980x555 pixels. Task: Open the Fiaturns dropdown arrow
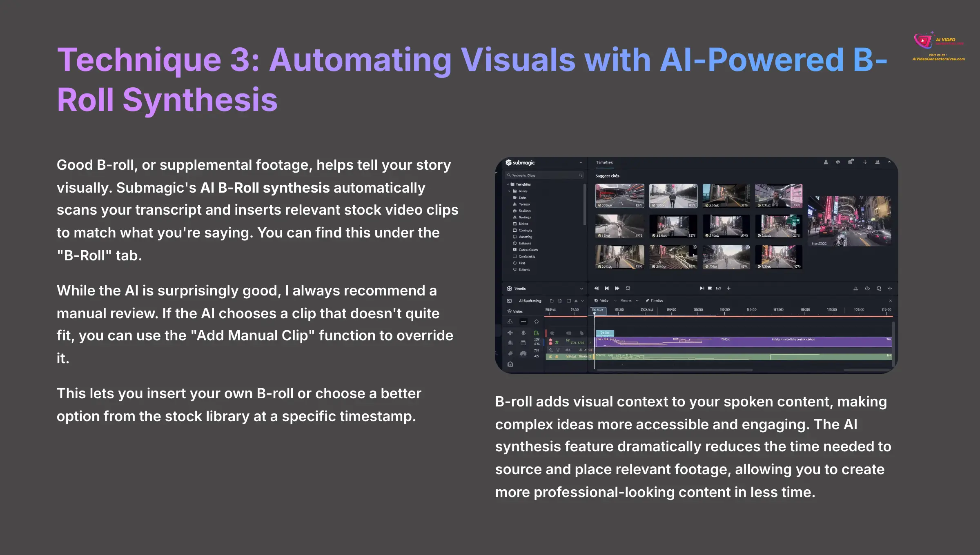637,301
